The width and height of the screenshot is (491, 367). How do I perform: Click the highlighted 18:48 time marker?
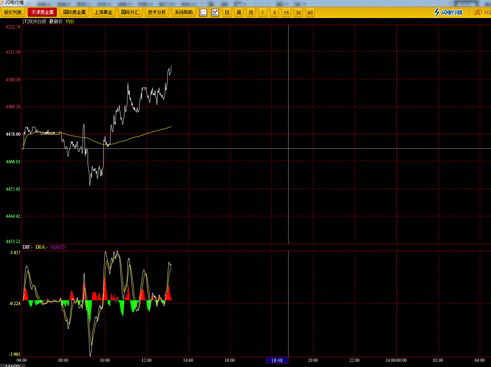point(277,360)
